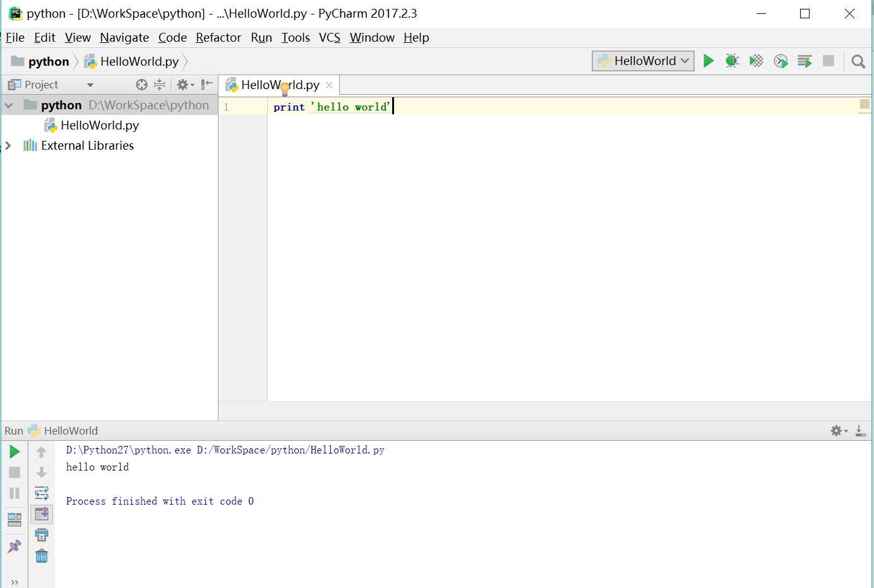Click pause output icon in Run panel
874x588 pixels.
click(x=15, y=493)
